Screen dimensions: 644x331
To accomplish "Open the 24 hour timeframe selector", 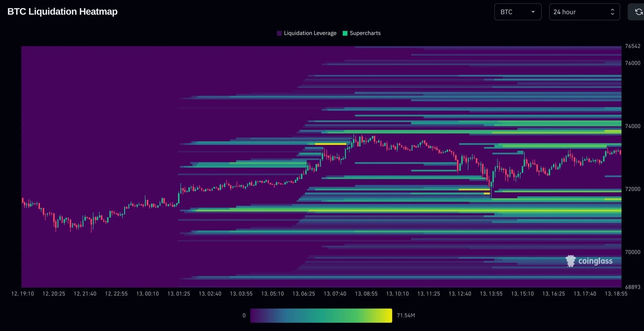I will [x=584, y=12].
